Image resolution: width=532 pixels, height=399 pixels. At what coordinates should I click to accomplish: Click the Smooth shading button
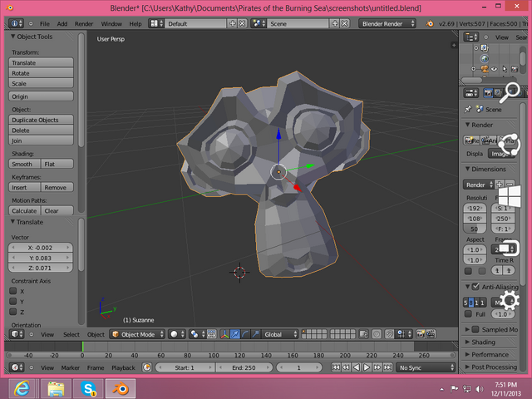pos(24,164)
